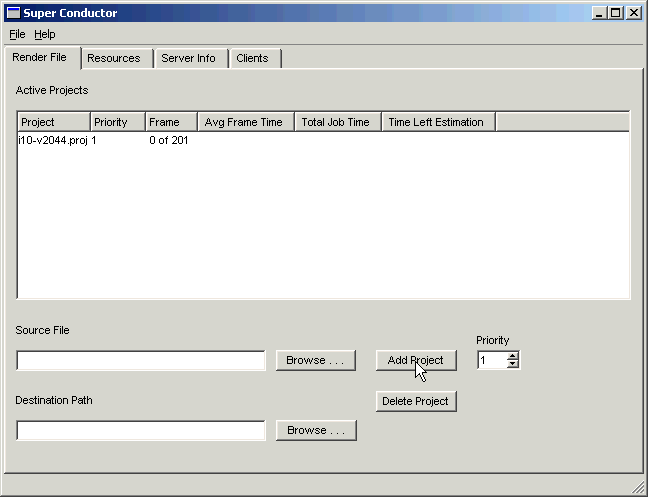Select the Render File tab
This screenshot has width=648, height=497.
coord(40,57)
